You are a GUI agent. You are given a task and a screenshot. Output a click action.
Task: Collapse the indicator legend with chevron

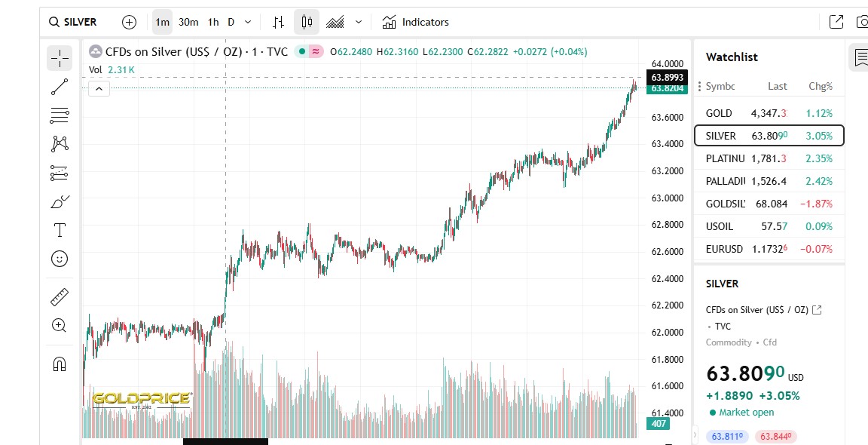click(99, 89)
